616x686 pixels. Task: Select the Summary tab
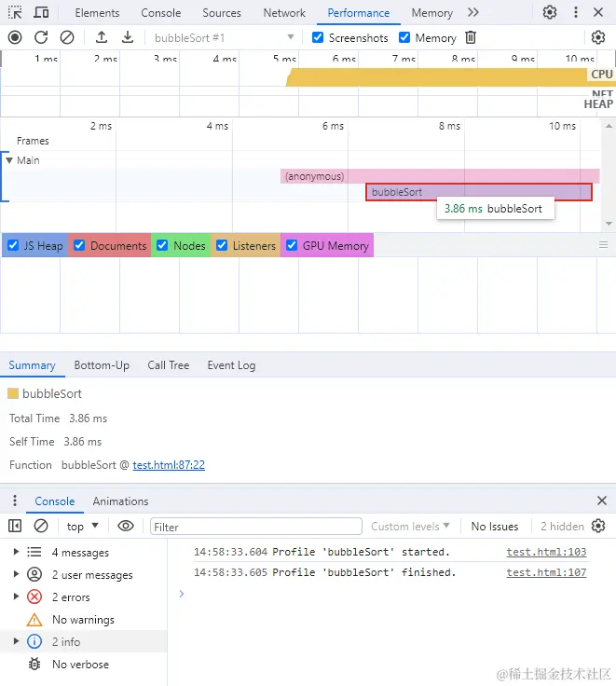click(32, 365)
